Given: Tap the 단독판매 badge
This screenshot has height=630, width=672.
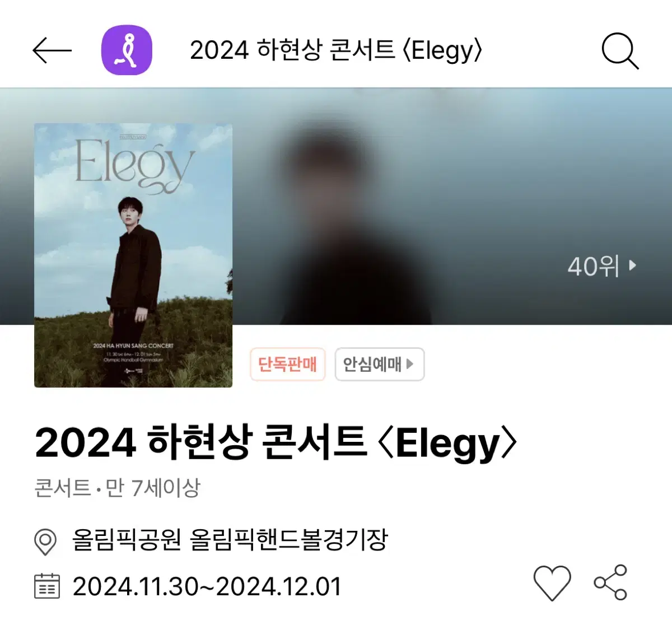Looking at the screenshot, I should [x=288, y=364].
